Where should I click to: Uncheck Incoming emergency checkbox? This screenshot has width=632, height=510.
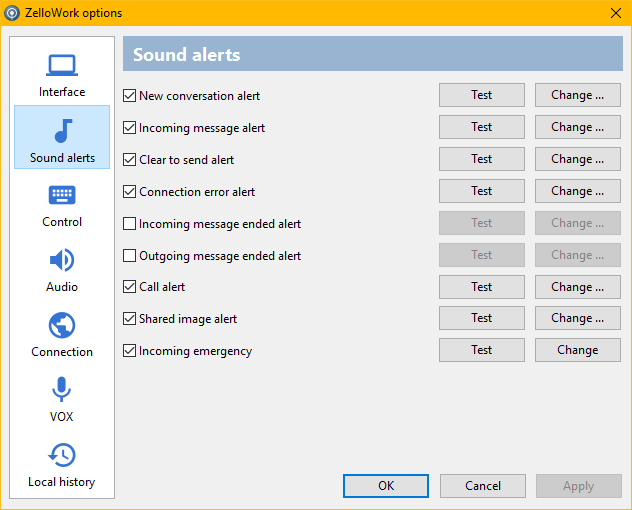click(x=129, y=350)
